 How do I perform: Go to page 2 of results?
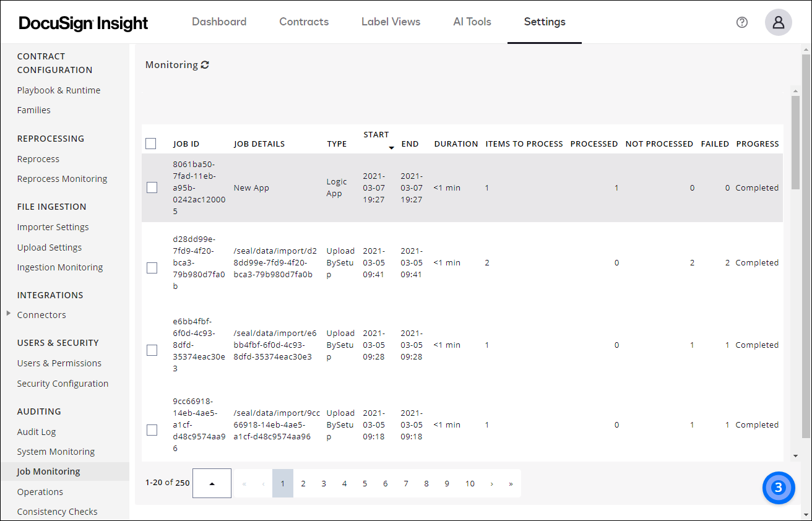pos(303,483)
